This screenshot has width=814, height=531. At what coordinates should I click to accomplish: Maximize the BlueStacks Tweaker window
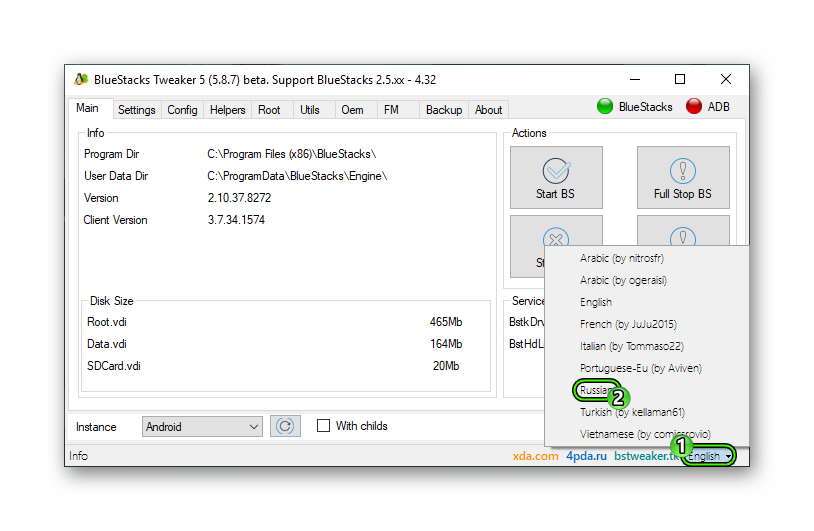[680, 79]
